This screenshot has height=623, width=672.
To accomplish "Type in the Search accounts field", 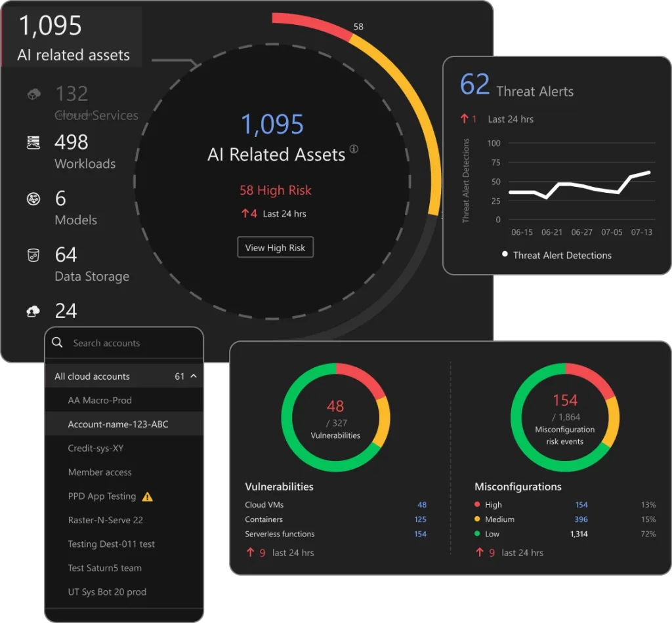I will (x=131, y=343).
